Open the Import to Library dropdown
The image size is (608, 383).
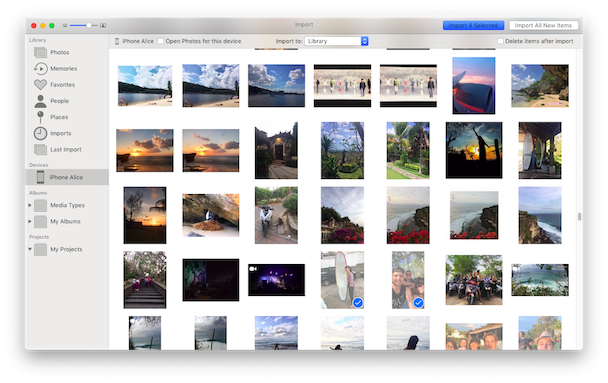click(x=336, y=41)
